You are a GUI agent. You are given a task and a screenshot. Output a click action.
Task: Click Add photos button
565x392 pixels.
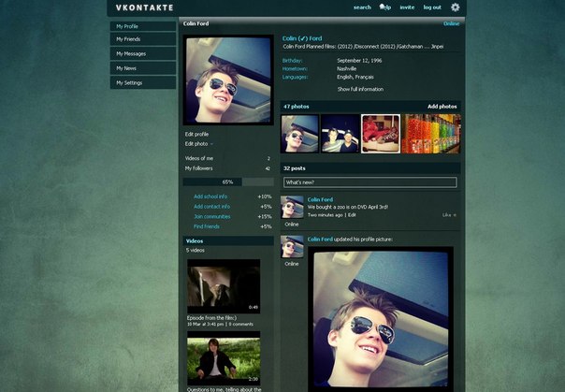point(442,107)
